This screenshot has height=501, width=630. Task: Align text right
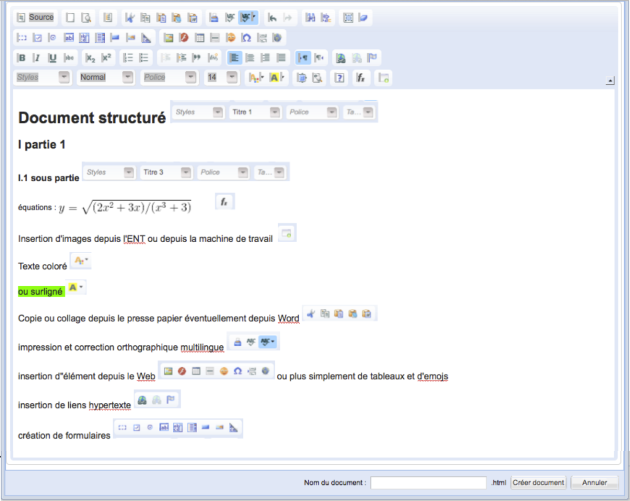click(x=265, y=58)
